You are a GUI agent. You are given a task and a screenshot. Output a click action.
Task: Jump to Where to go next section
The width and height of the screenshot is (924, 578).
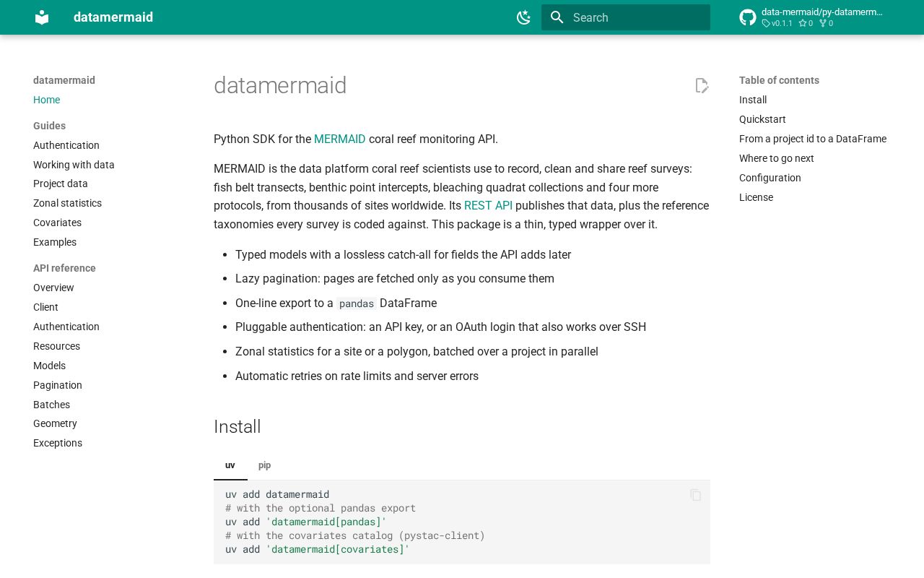777,158
